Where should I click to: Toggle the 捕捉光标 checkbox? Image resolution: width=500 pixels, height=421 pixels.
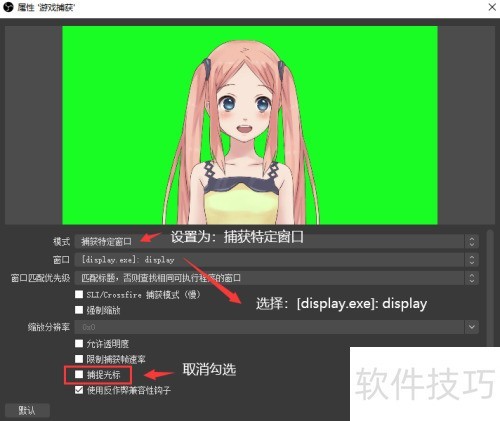pos(79,375)
